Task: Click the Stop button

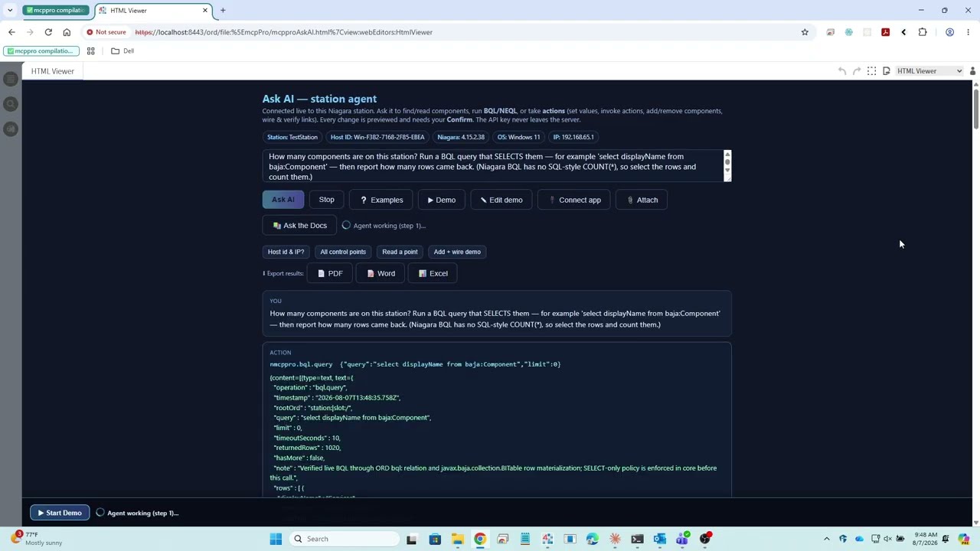Action: [x=326, y=200]
